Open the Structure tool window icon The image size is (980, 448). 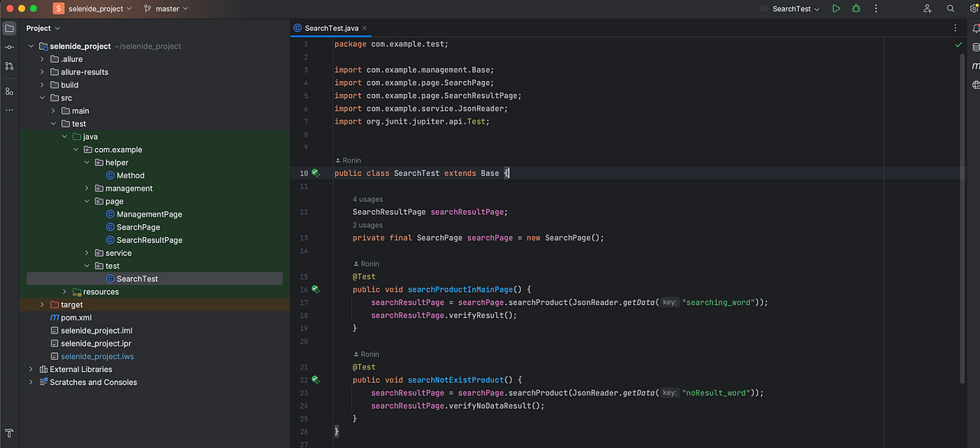9,91
